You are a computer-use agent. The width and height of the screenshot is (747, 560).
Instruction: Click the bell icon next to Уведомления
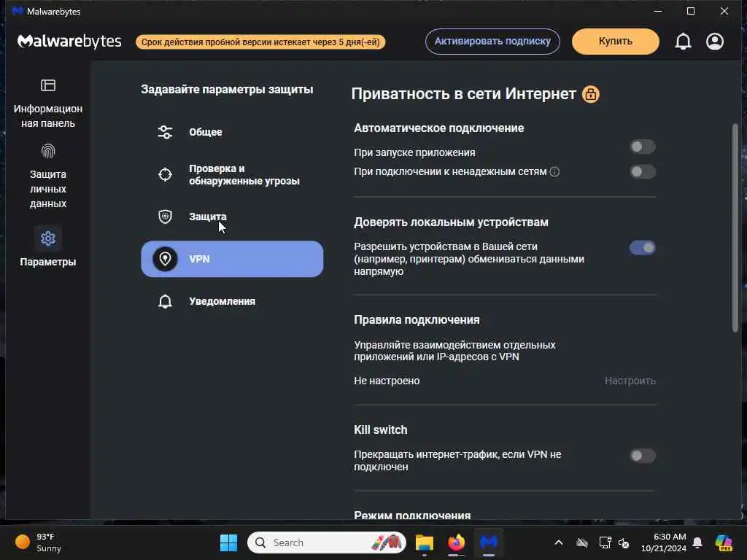[x=166, y=301]
